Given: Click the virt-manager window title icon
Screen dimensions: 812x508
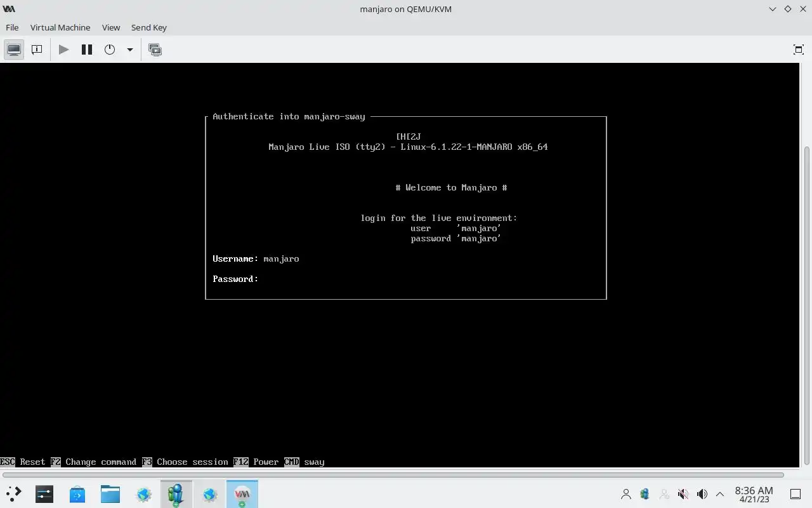Looking at the screenshot, I should (x=9, y=9).
